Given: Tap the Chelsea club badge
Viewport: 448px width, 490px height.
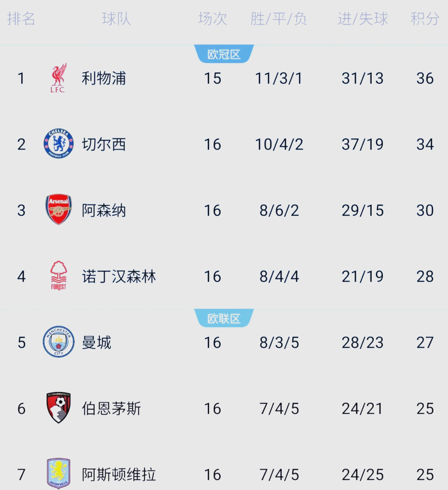Looking at the screenshot, I should (58, 144).
